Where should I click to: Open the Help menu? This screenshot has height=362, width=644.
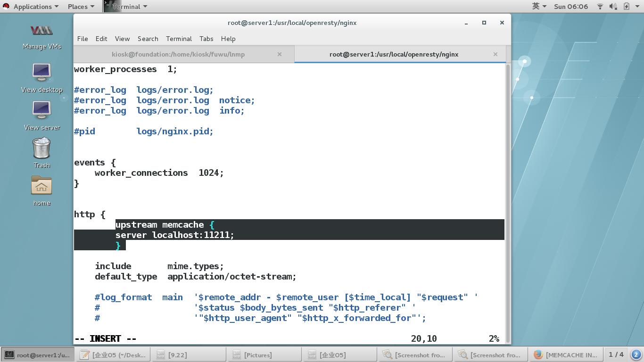pyautogui.click(x=228, y=39)
